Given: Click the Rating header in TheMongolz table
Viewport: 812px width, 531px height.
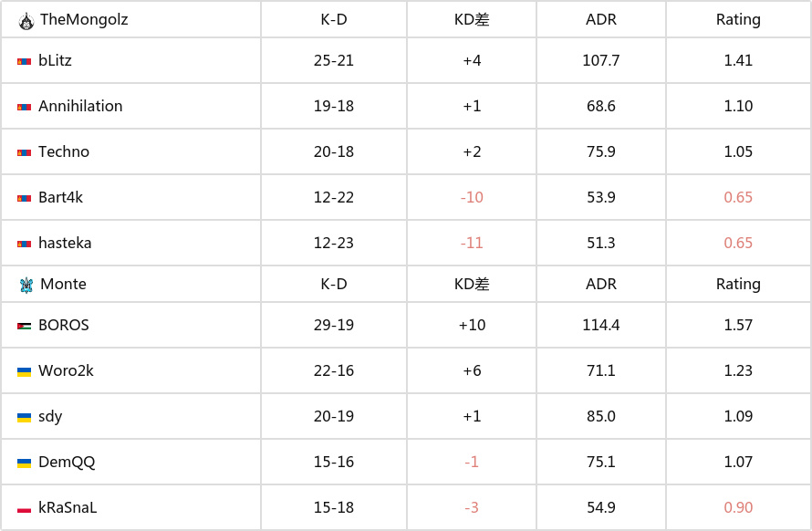Looking at the screenshot, I should (x=738, y=20).
